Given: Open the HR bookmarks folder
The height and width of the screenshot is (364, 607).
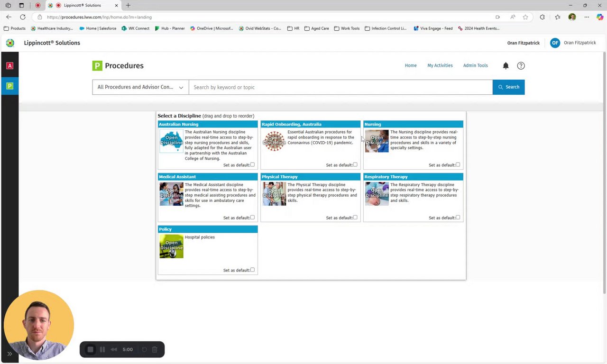Looking at the screenshot, I should (293, 28).
